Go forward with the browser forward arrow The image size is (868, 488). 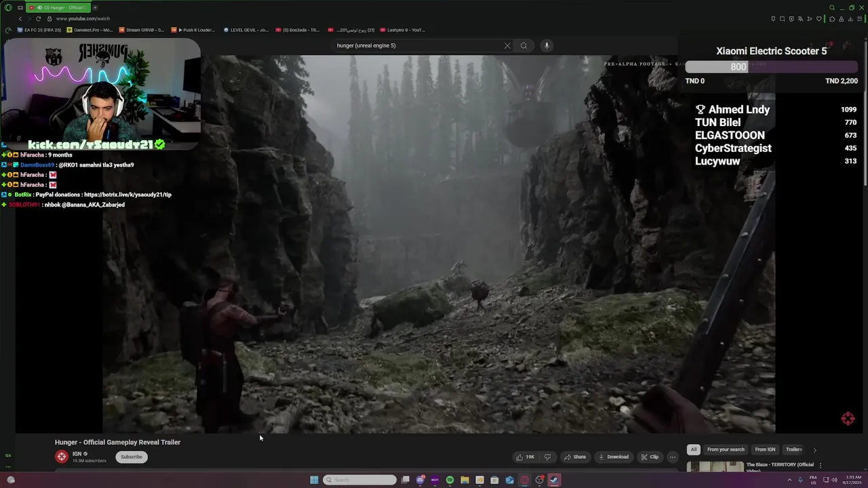(x=28, y=19)
